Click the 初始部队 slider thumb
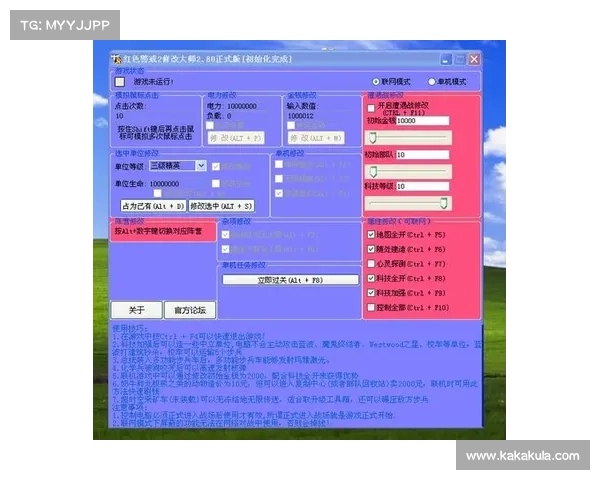 (x=373, y=172)
